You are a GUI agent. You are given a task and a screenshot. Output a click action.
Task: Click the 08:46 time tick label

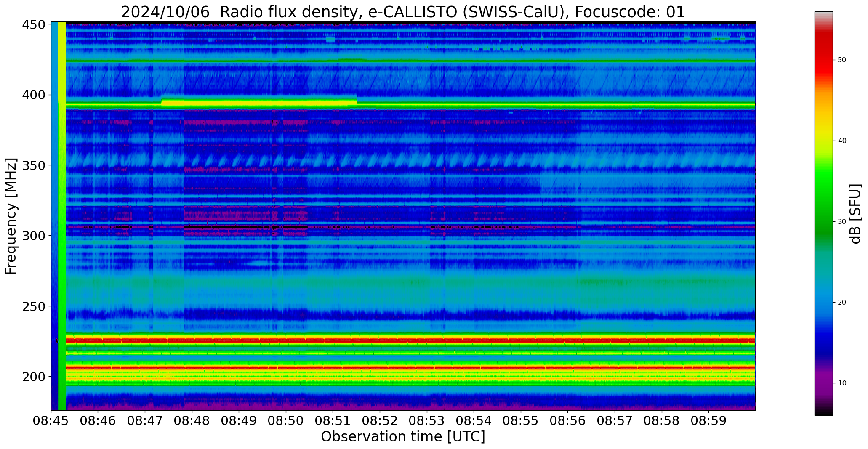[x=98, y=421]
